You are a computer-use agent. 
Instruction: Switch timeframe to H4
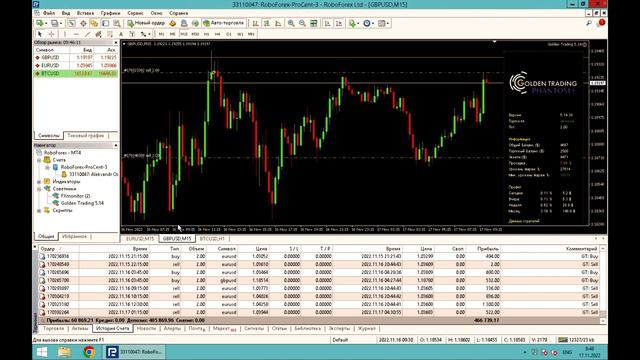click(217, 34)
